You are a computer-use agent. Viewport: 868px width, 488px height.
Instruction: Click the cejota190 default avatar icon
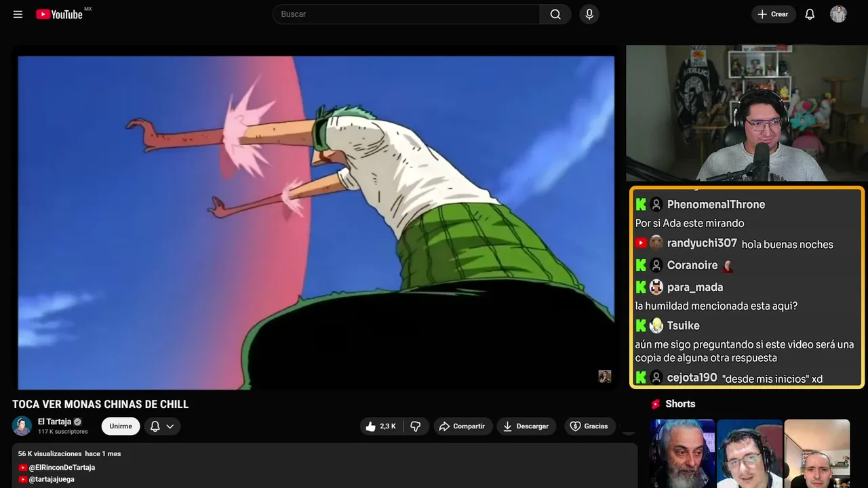point(656,378)
